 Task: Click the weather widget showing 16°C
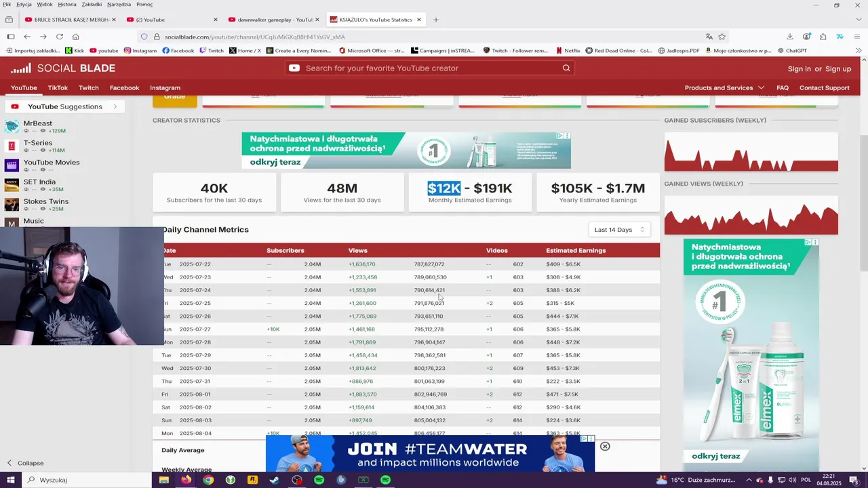point(696,480)
